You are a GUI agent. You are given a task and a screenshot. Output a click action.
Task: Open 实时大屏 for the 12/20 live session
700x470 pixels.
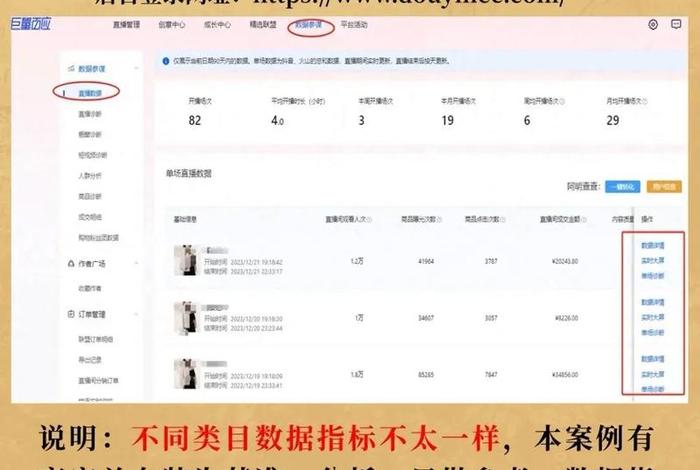pyautogui.click(x=653, y=317)
